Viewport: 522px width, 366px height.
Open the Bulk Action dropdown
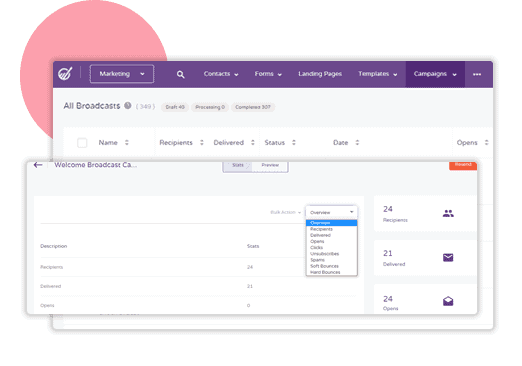click(x=286, y=212)
